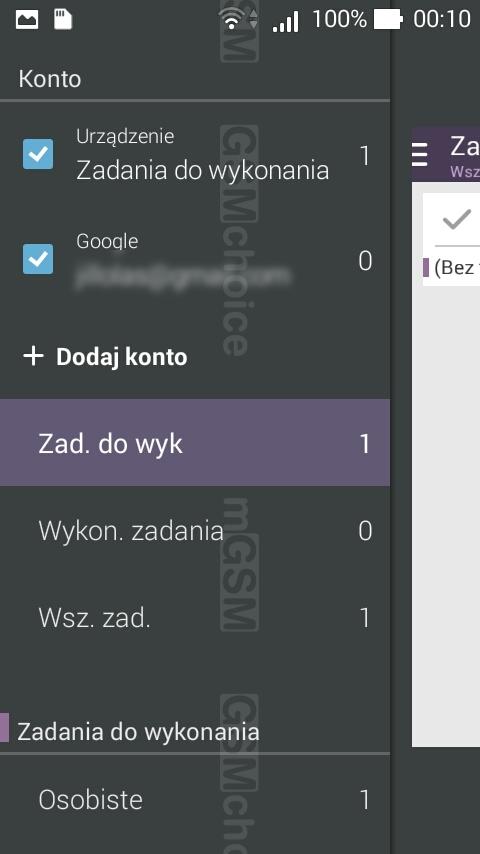The image size is (480, 854).
Task: Tap the purple color marker beside Zadania do wykonania
Action: 4,727
